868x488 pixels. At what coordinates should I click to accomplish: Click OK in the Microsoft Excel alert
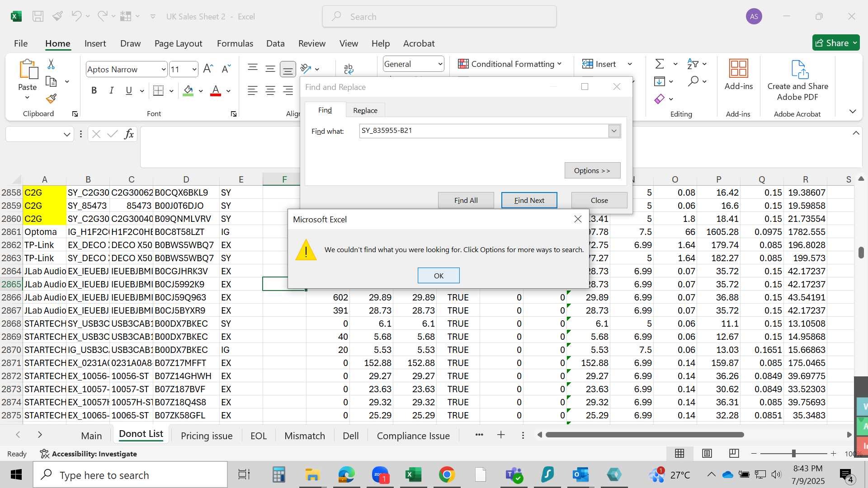(439, 275)
